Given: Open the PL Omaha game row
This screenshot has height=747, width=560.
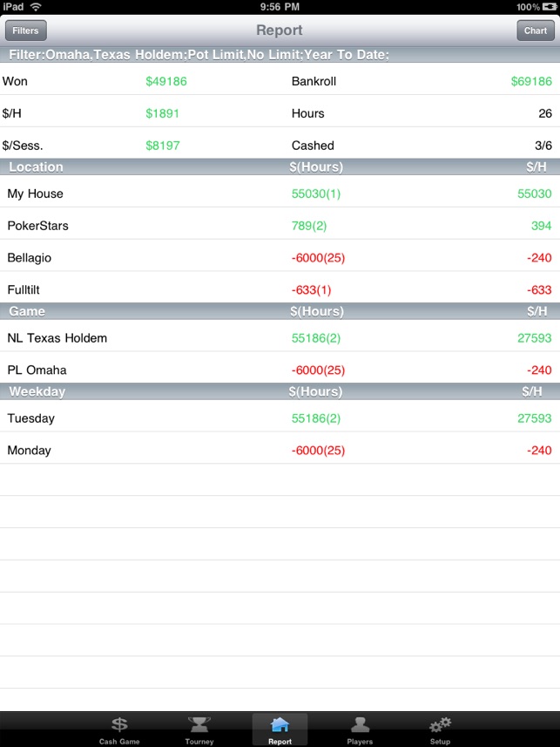Looking at the screenshot, I should coord(280,370).
